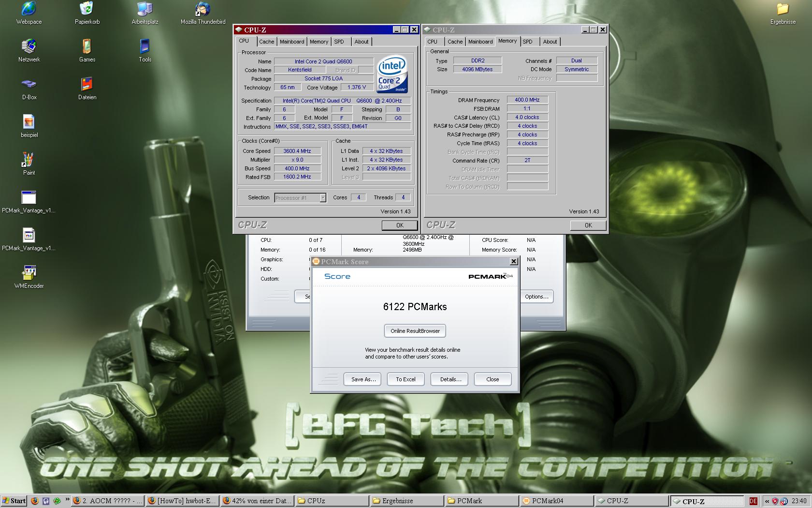Switch to CPU tab in CPU-Z memory window

(433, 42)
